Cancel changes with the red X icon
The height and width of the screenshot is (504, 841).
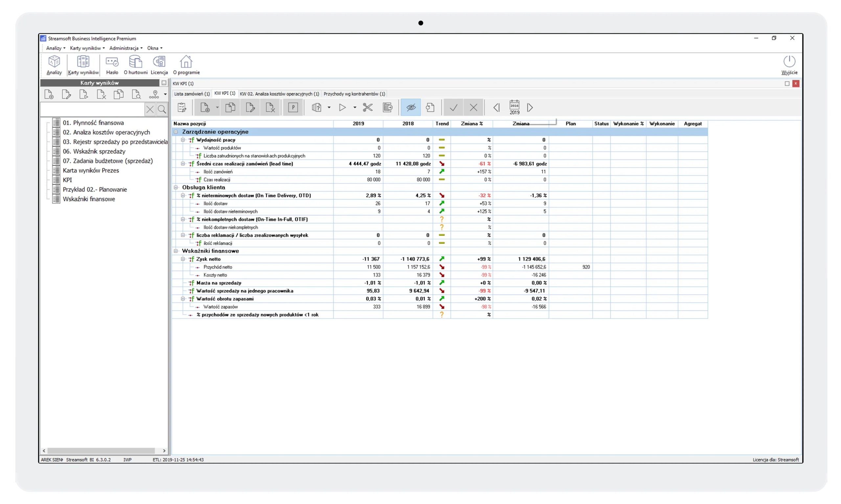point(473,107)
